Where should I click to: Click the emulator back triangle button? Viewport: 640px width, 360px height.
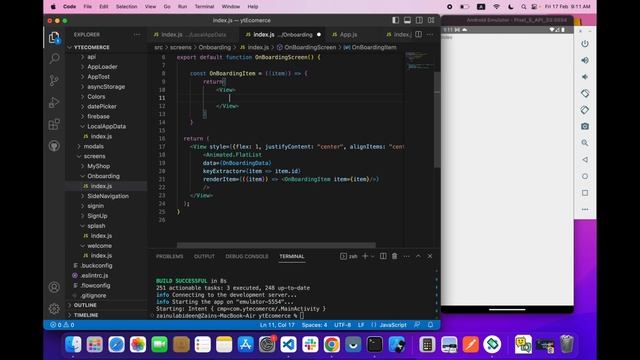(585, 160)
